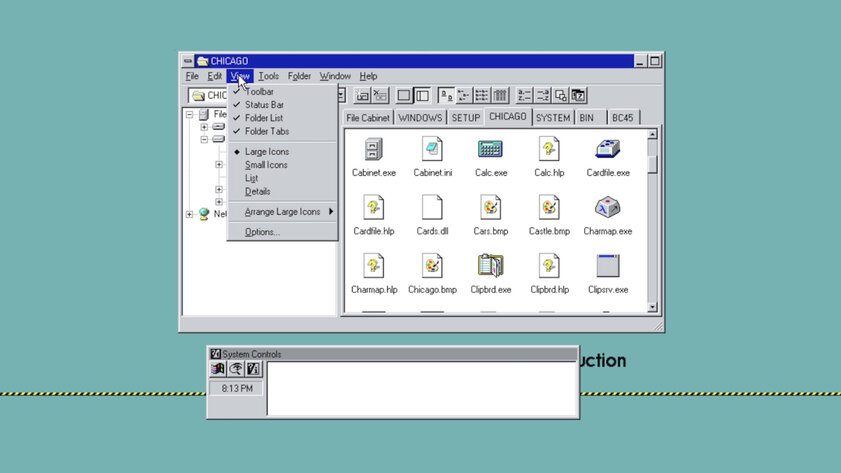Open the window control menu box of CHICAGO
841x473 pixels.
187,61
